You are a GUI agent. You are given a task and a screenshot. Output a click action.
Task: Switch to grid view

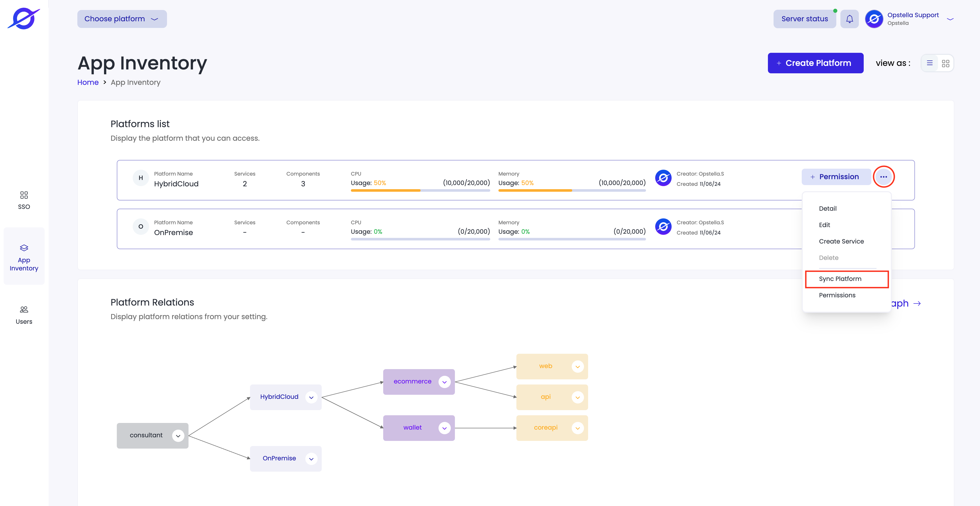pyautogui.click(x=945, y=63)
